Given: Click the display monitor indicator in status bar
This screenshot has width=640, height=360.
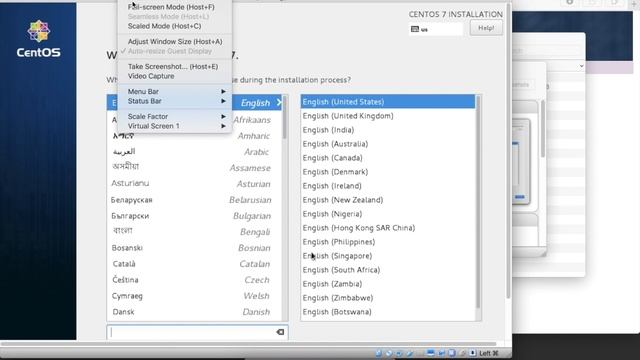Looking at the screenshot, I should [x=430, y=353].
